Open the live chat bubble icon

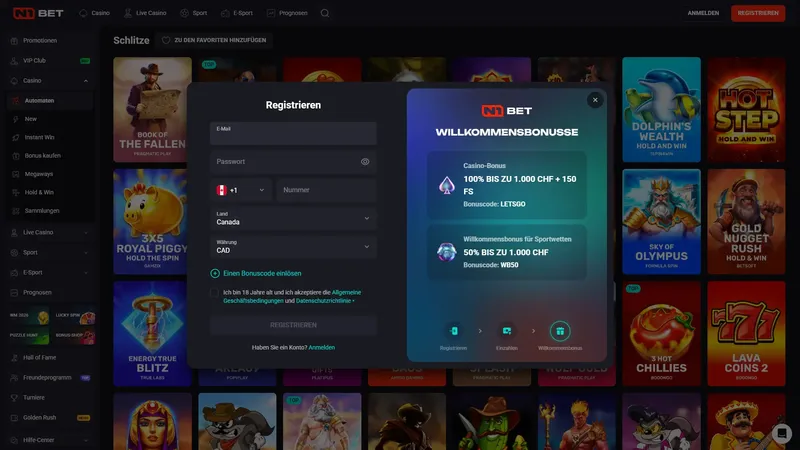781,433
